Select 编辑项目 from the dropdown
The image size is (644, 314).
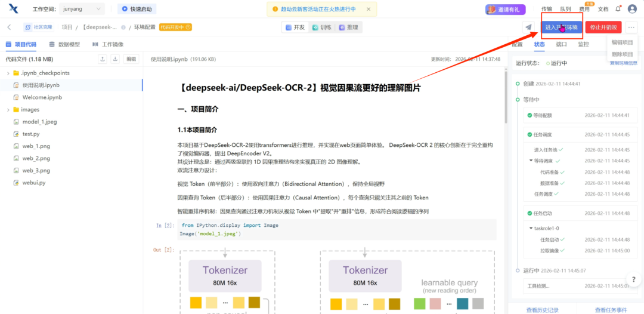(622, 42)
